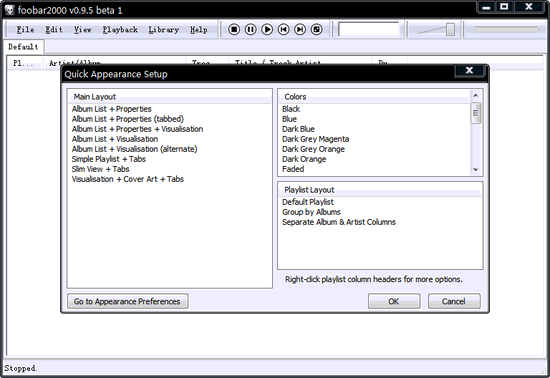
Task: Click the Stop playback button
Action: pos(234,29)
